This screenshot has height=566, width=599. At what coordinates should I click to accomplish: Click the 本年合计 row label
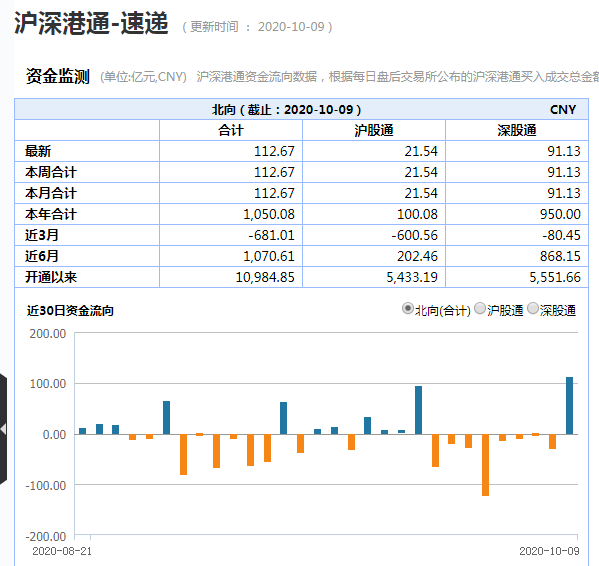click(x=51, y=214)
